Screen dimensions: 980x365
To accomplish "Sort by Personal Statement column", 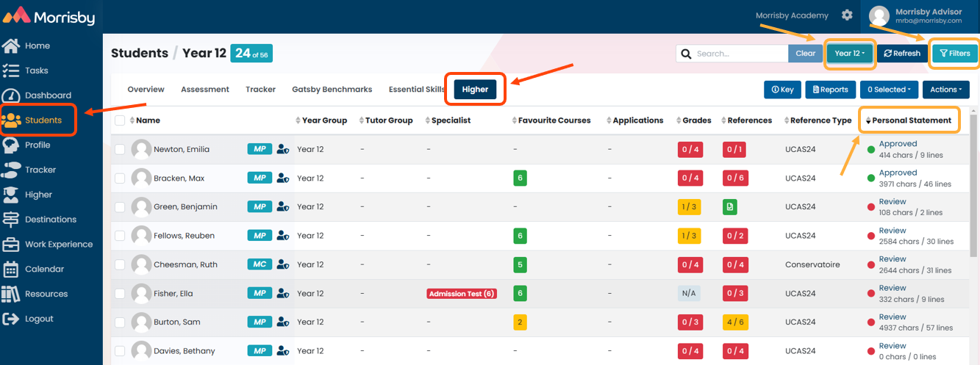I will pos(909,120).
